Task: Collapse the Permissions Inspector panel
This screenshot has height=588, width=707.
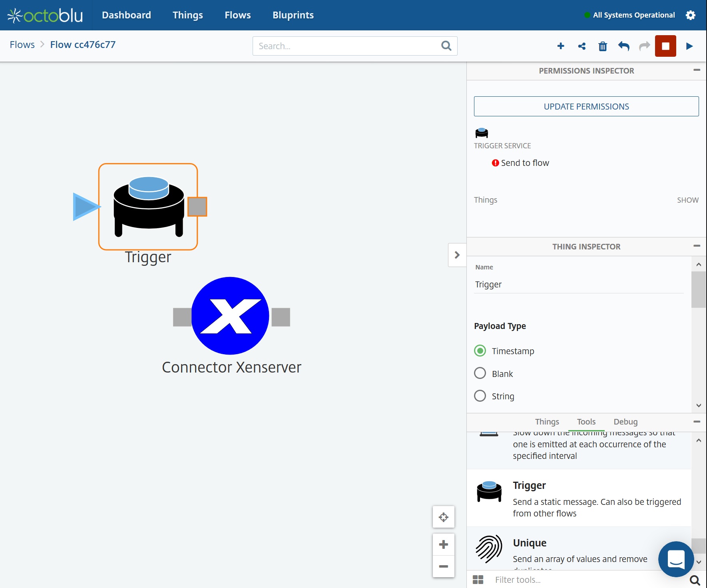Action: (697, 70)
